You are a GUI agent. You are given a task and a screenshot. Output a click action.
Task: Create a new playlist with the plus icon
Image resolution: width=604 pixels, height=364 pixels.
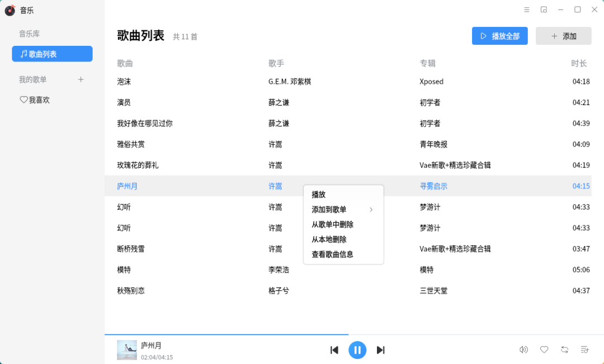(81, 79)
